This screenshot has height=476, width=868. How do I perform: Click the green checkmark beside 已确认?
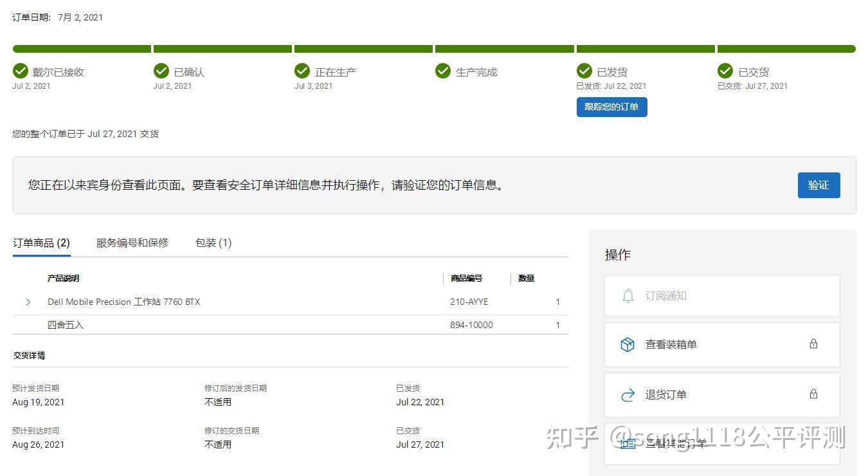161,71
